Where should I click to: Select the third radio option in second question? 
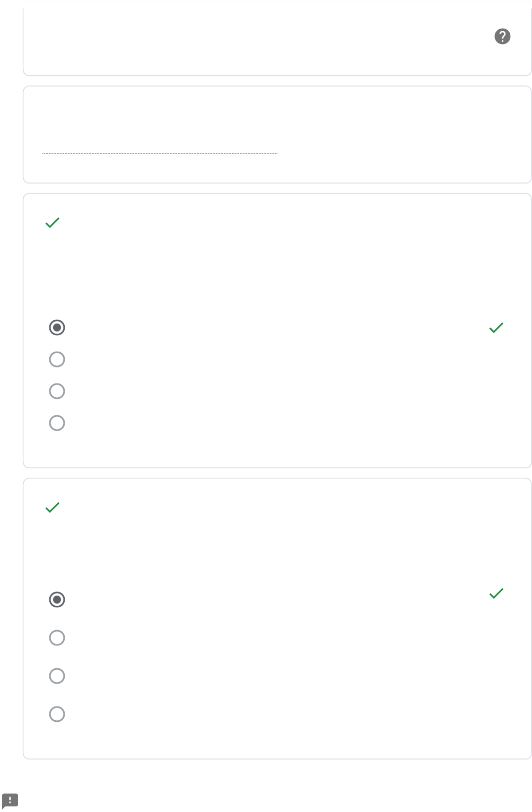click(57, 676)
